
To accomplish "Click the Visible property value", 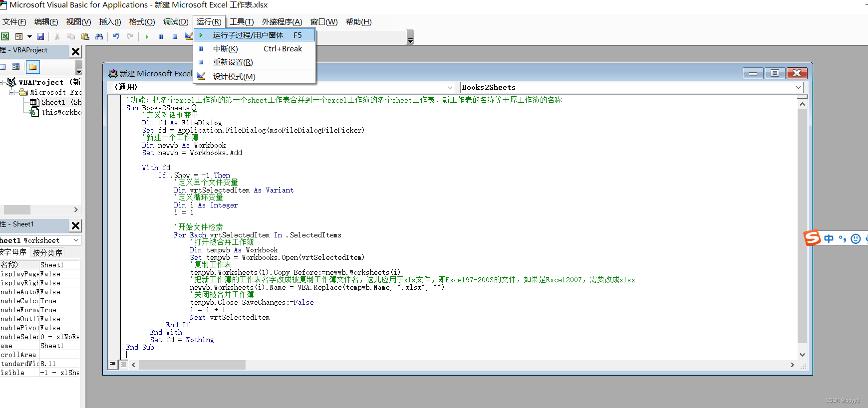I will click(x=59, y=373).
